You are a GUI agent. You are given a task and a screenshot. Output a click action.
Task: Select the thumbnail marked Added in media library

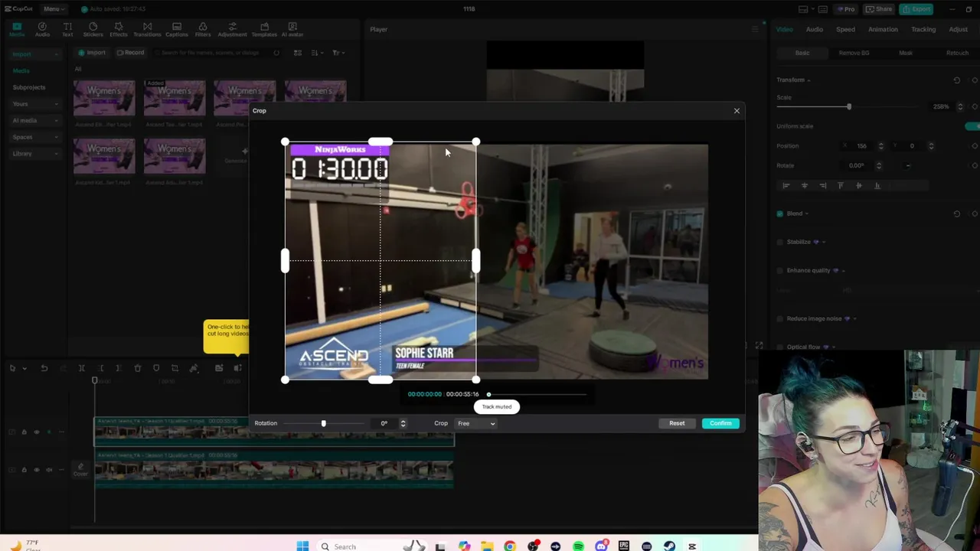coord(175,98)
